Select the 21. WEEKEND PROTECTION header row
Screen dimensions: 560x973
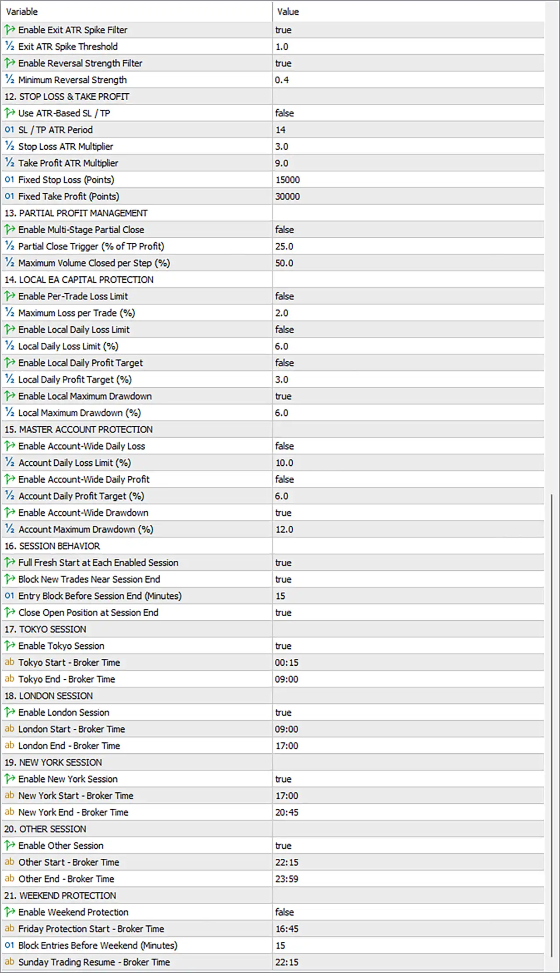point(273,895)
